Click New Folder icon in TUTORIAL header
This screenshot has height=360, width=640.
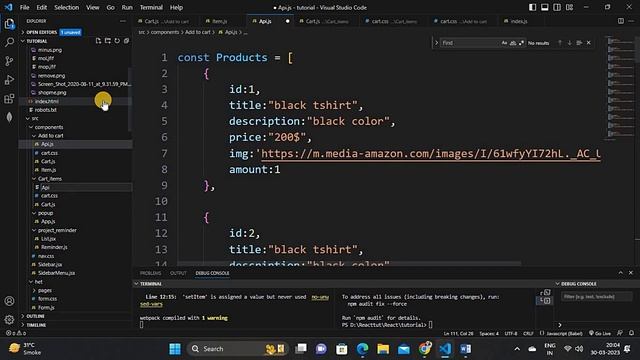click(108, 41)
